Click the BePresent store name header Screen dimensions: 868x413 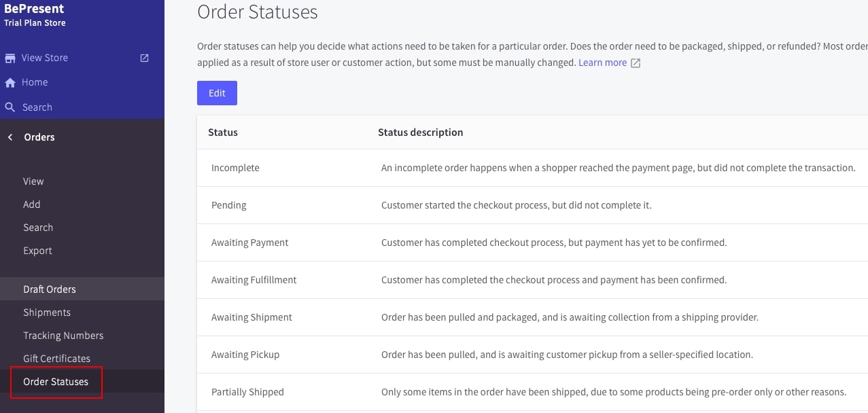point(34,10)
